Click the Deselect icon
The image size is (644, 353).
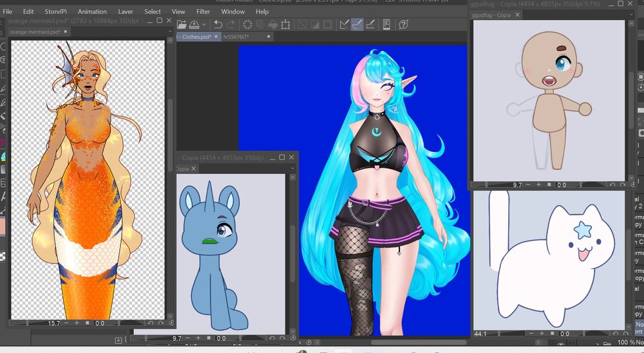(302, 24)
